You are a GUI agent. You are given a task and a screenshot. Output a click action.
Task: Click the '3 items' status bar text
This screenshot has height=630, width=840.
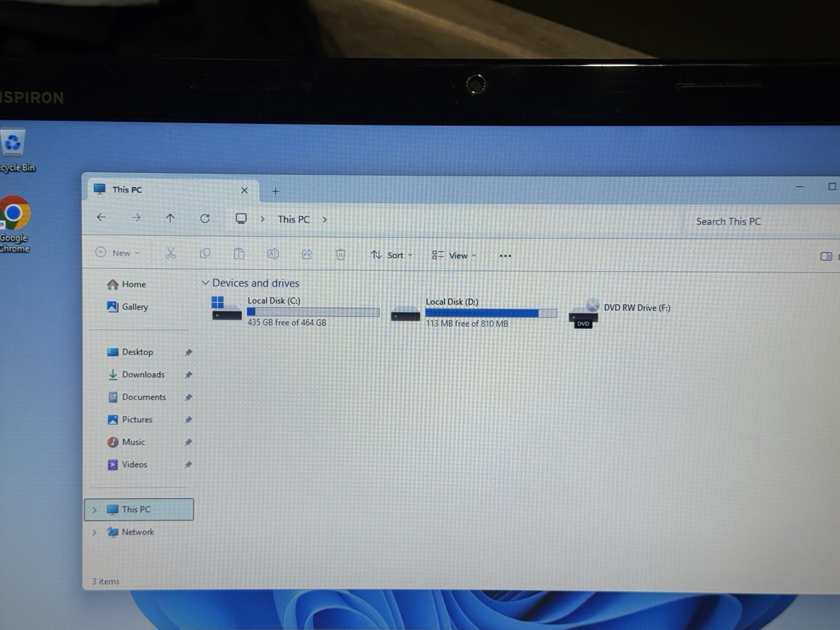click(x=106, y=581)
